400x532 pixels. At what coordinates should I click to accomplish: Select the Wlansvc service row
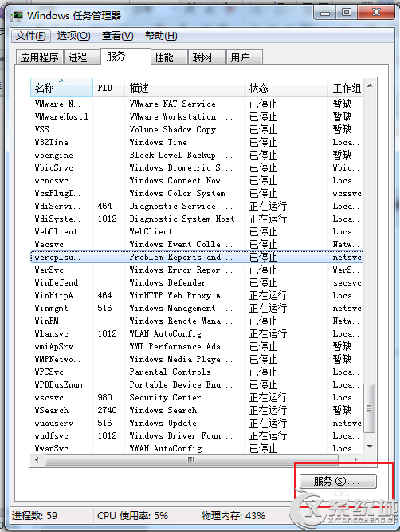196,334
